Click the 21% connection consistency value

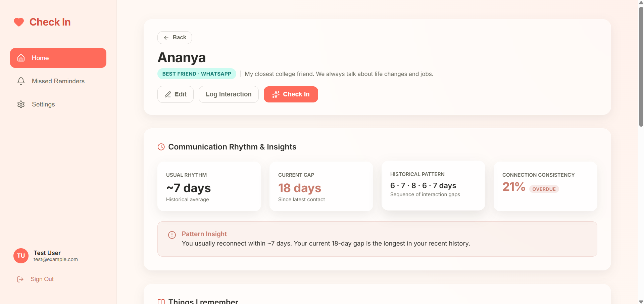pyautogui.click(x=514, y=186)
